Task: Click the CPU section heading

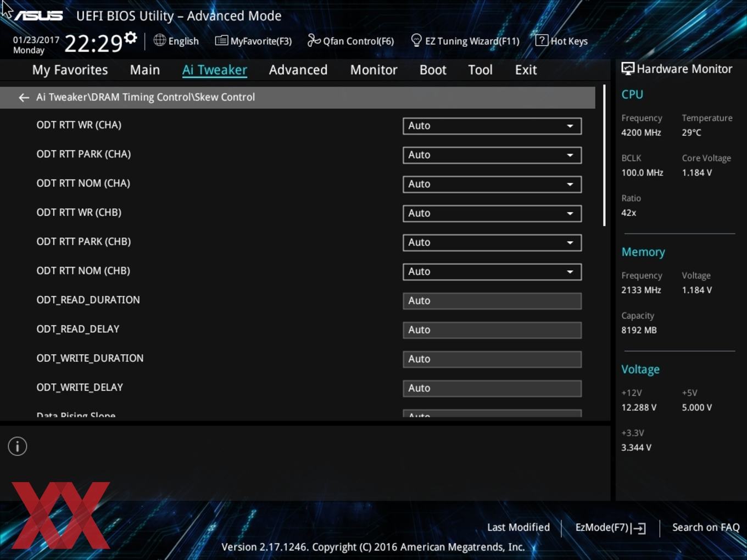Action: coord(632,94)
